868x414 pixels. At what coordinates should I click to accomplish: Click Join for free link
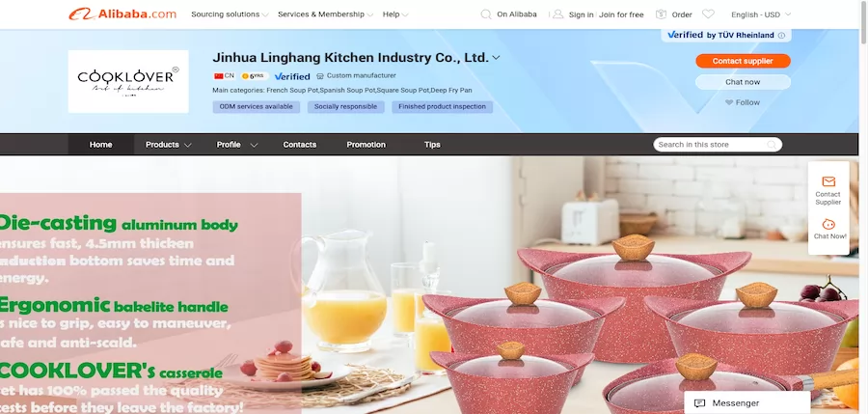coord(621,15)
